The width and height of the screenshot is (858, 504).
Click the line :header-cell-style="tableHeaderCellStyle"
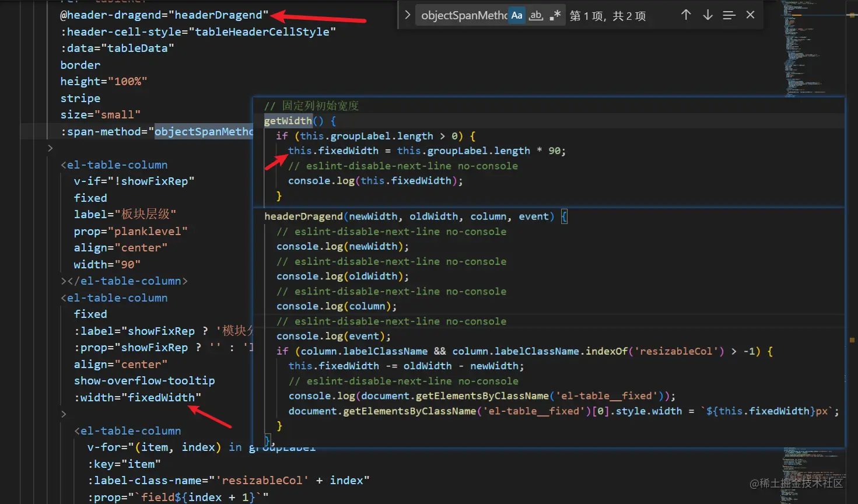(198, 32)
